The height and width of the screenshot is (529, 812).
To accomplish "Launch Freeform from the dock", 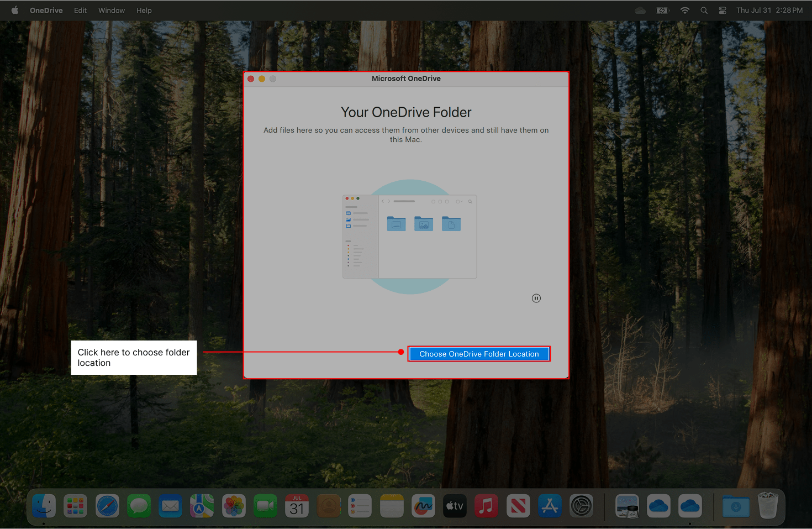I will (423, 506).
